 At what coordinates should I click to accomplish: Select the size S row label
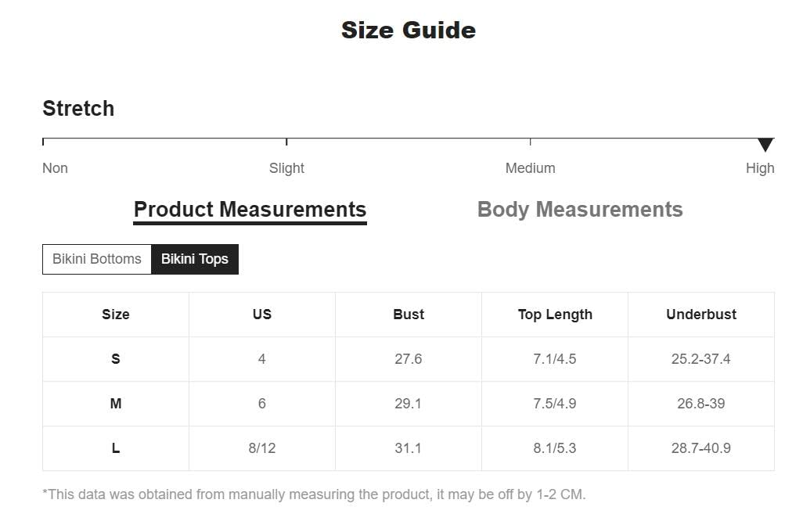(116, 359)
